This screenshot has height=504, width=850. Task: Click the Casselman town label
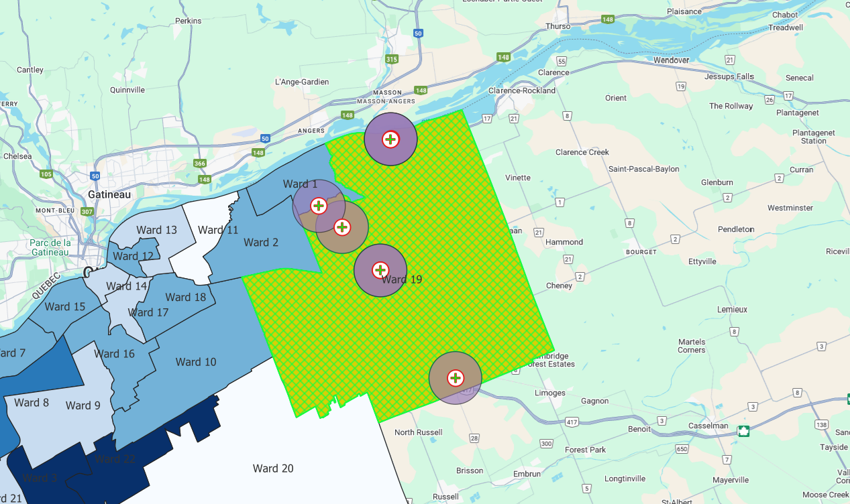coord(708,426)
